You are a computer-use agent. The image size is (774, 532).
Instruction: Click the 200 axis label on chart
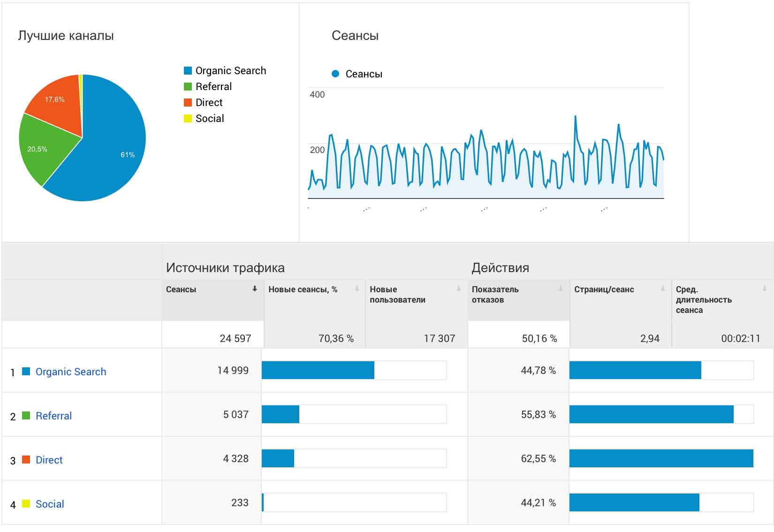pyautogui.click(x=317, y=150)
